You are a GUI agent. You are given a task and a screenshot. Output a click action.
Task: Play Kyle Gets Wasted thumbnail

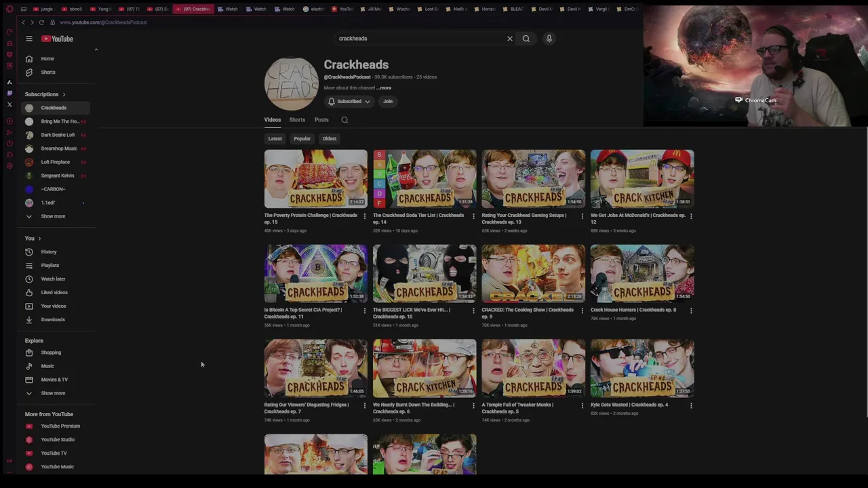[x=642, y=368]
